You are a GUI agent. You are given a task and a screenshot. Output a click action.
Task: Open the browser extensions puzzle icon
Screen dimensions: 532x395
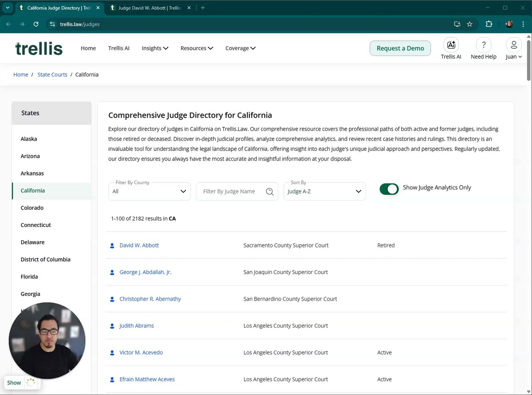[x=489, y=24]
